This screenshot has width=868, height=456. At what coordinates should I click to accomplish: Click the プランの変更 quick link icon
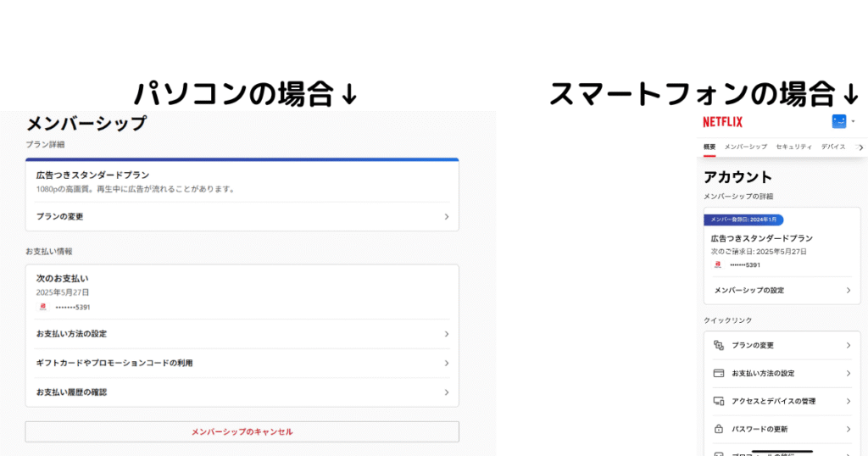pyautogui.click(x=719, y=345)
